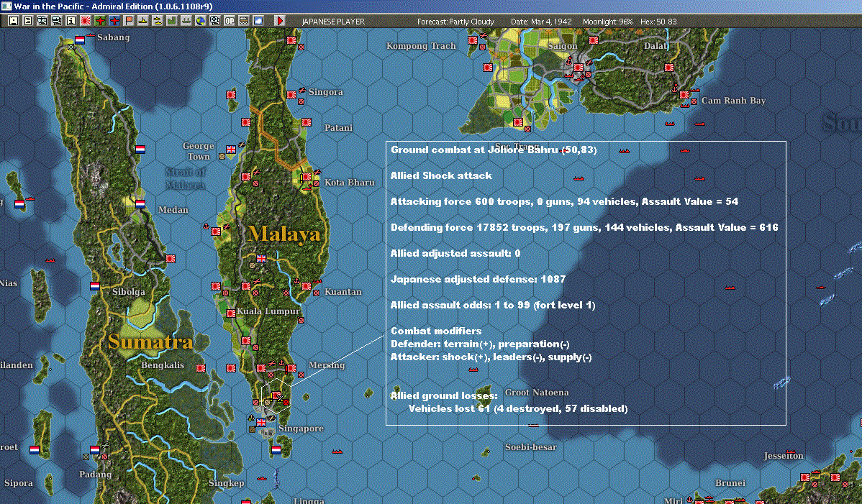
Task: Click the 'Kota Bharu' map label
Action: pos(349,183)
